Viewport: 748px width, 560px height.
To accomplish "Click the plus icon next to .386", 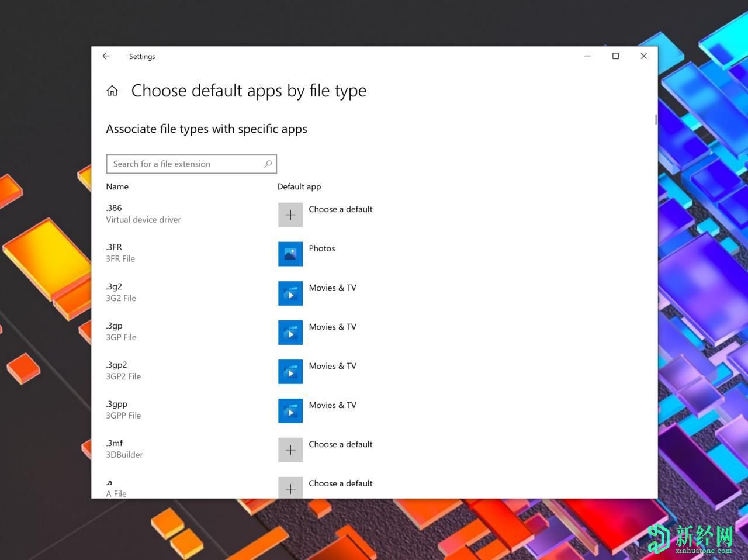I will (290, 215).
